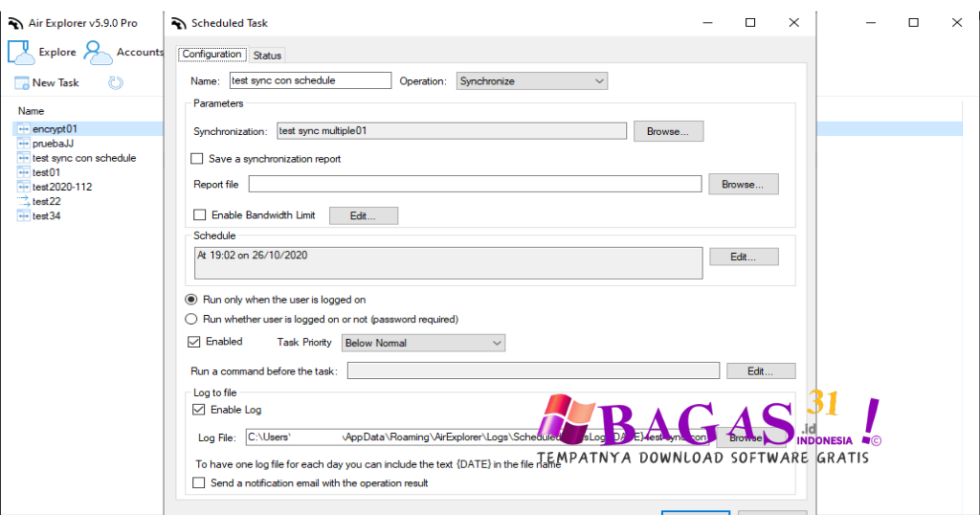This screenshot has width=980, height=515.
Task: Switch to the Status tab
Action: (267, 56)
